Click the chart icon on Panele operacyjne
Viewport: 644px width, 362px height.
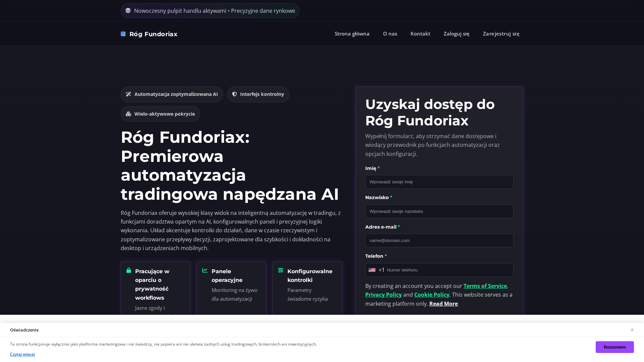pos(205,270)
